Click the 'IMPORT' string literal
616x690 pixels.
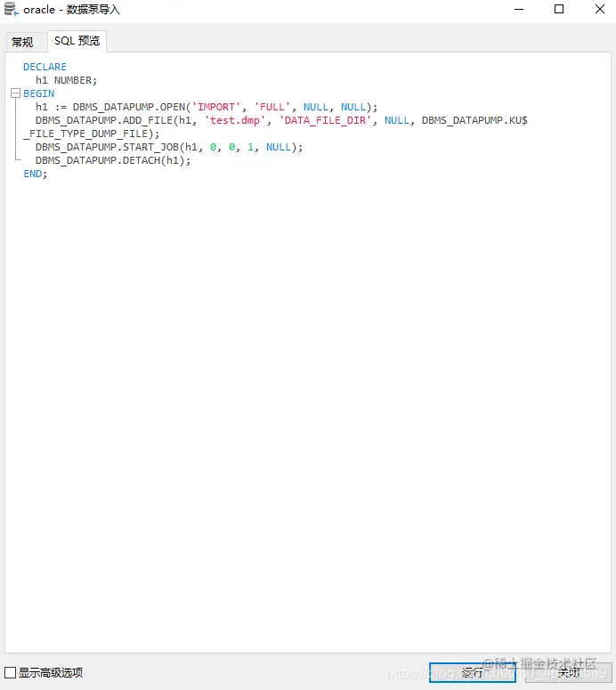point(216,107)
